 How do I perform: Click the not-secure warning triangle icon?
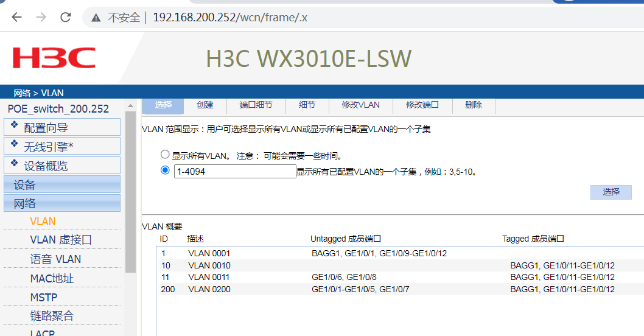click(x=96, y=18)
